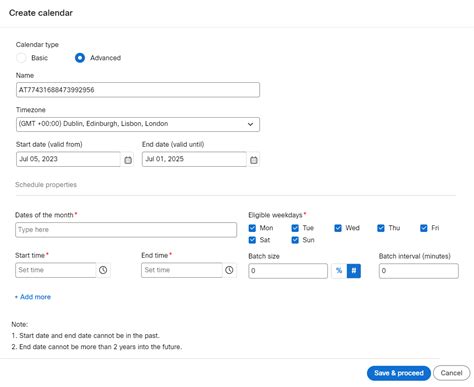The image size is (474, 387).
Task: Click the End date field showing Jul 01, 2025
Action: pyautogui.click(x=194, y=159)
